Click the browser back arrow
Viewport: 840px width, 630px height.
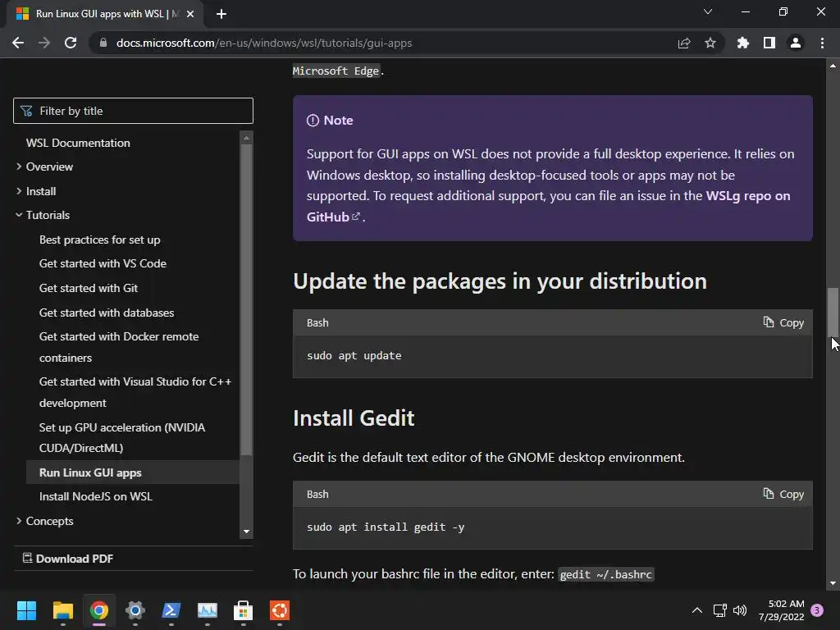18,43
